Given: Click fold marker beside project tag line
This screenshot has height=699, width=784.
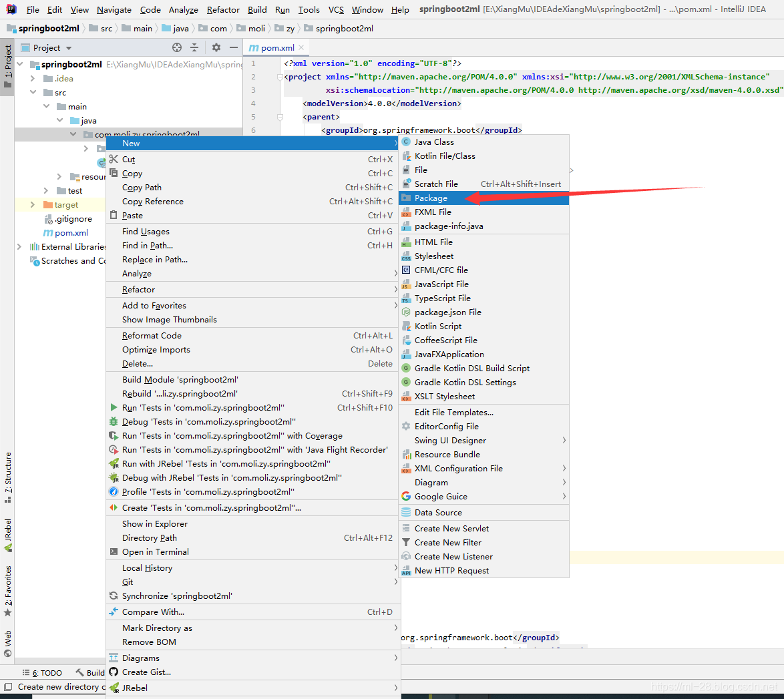Looking at the screenshot, I should (280, 77).
